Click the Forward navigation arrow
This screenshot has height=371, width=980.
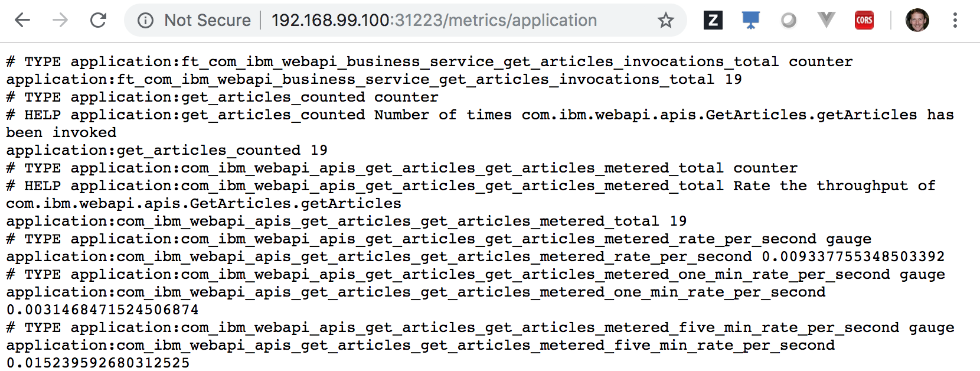pyautogui.click(x=60, y=20)
